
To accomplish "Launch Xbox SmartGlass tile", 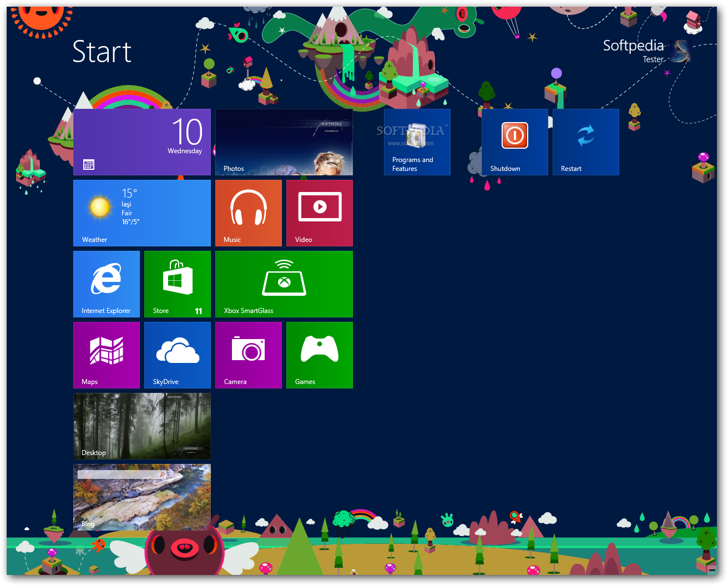I will (284, 284).
